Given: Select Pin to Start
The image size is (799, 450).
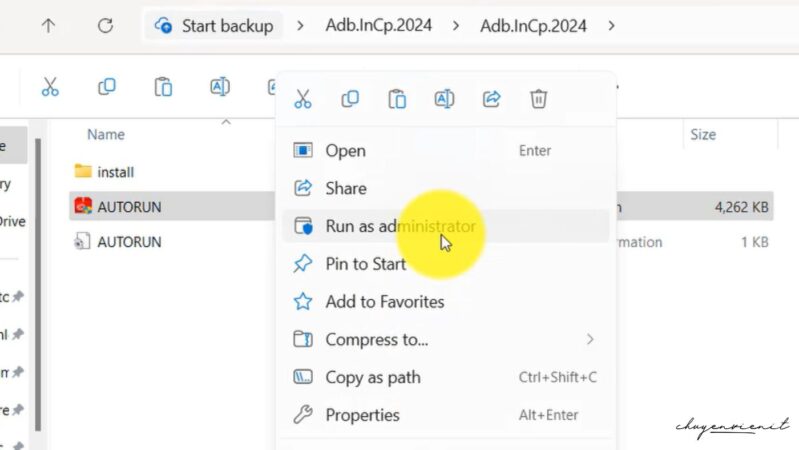Looking at the screenshot, I should click(x=445, y=264).
